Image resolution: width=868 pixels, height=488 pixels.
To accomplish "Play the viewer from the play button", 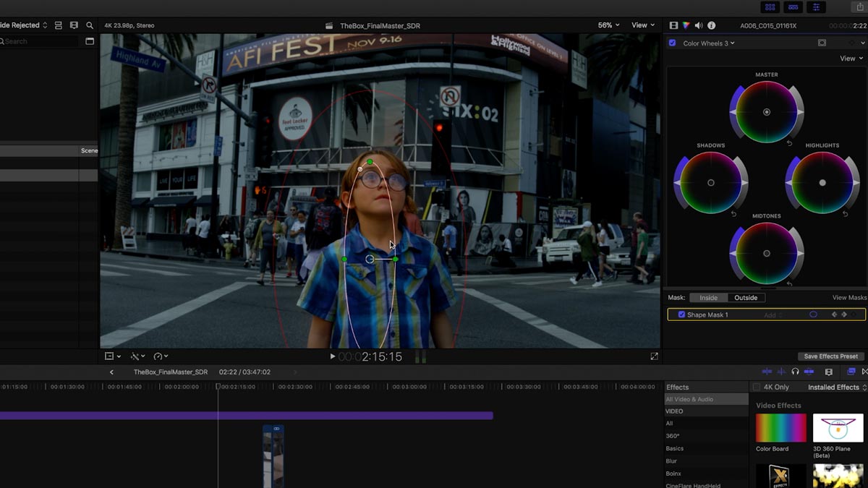I will [x=333, y=356].
